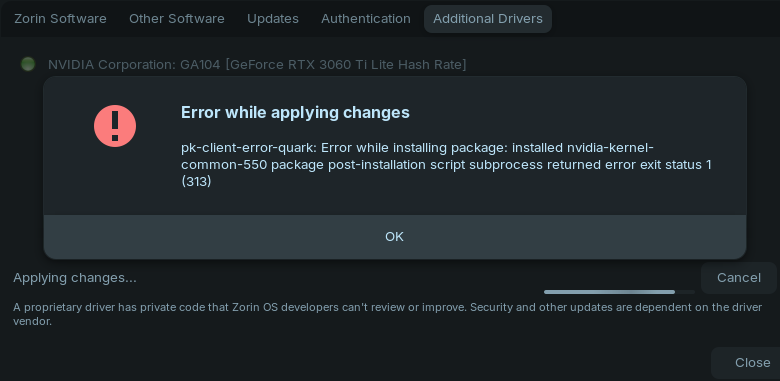Image resolution: width=780 pixels, height=381 pixels.
Task: Open the Other Software tab
Action: [177, 19]
